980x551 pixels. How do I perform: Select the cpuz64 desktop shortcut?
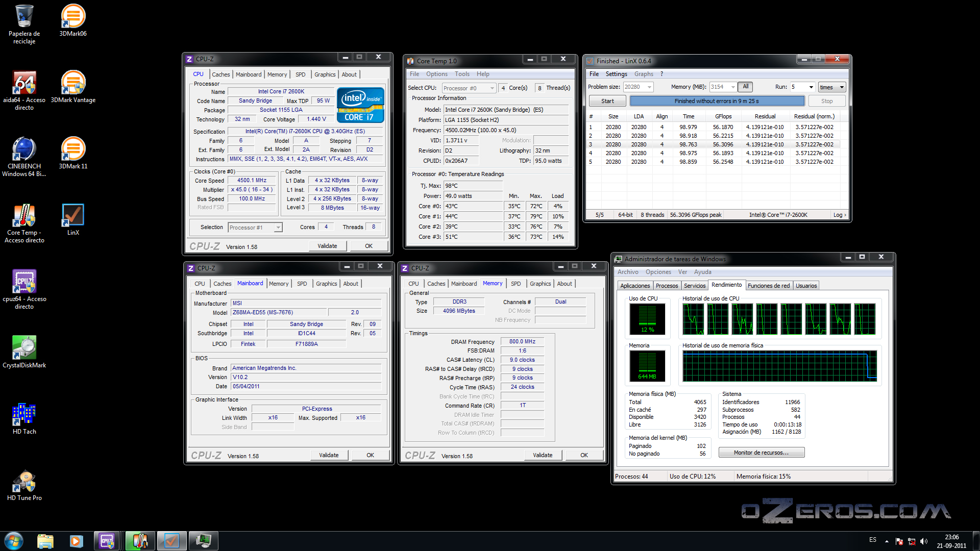point(24,289)
